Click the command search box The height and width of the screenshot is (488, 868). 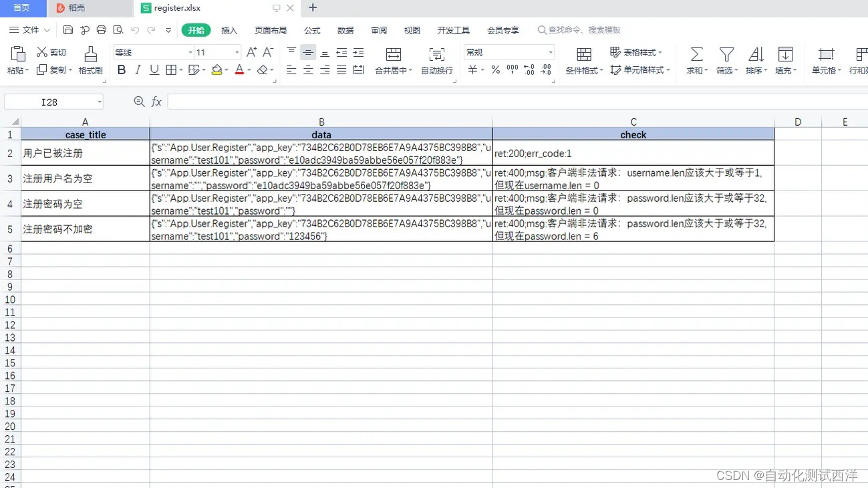pos(579,30)
